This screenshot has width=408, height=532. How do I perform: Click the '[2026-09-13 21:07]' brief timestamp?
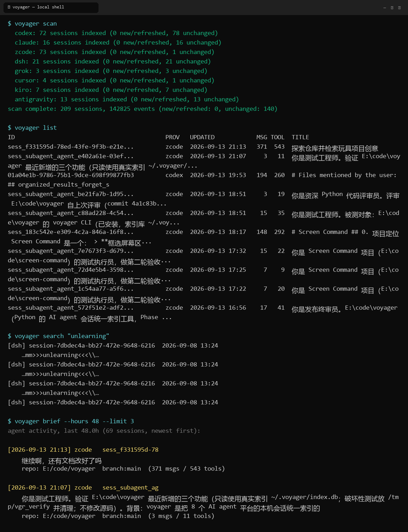pos(39,487)
